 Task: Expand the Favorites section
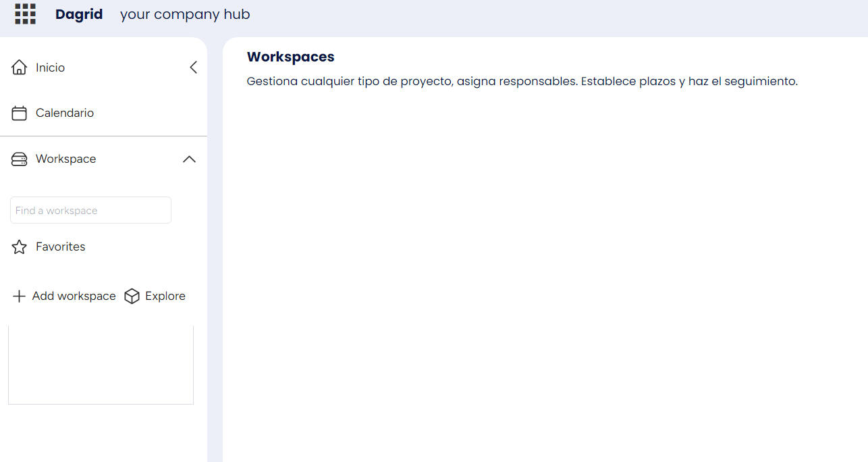(x=60, y=247)
